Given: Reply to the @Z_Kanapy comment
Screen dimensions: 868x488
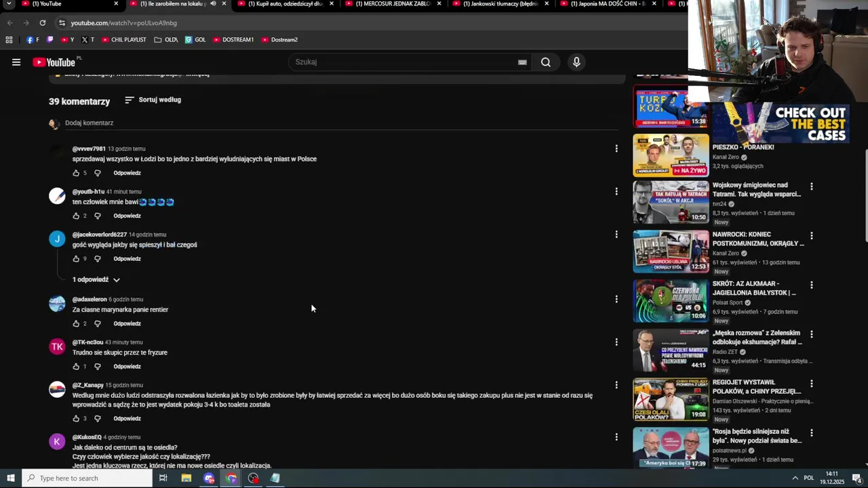Looking at the screenshot, I should 127,419.
